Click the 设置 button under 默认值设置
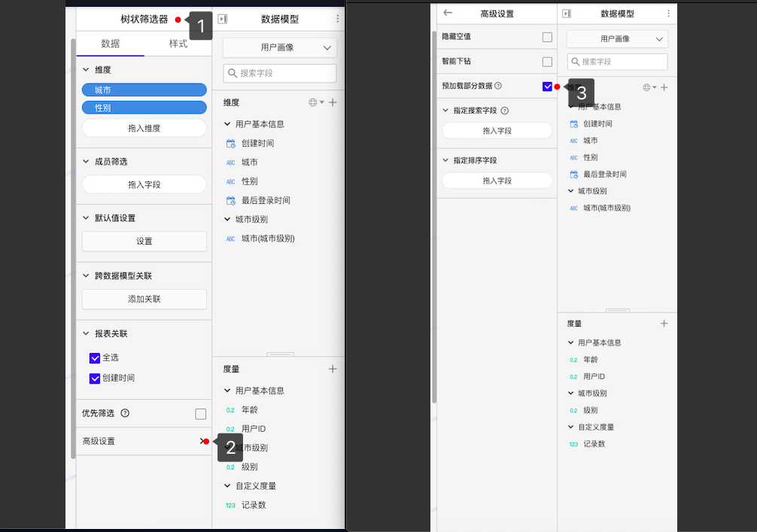 point(144,242)
